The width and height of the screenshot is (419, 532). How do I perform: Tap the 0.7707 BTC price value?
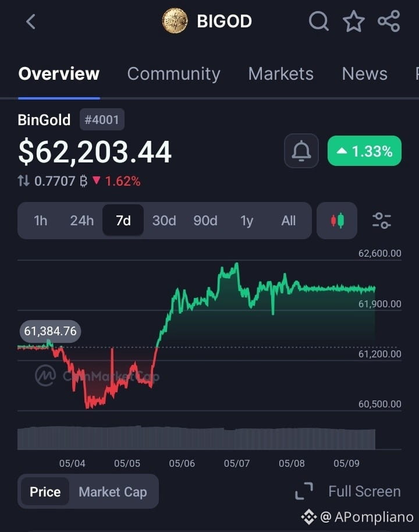pos(61,181)
